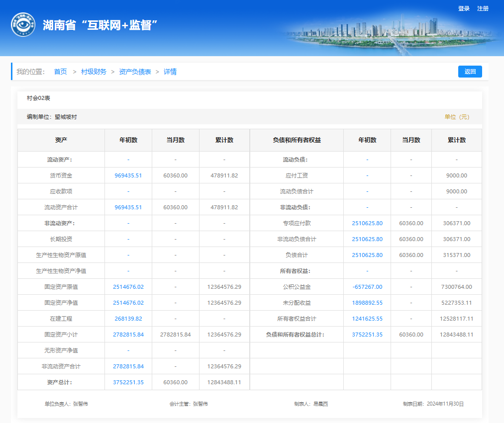This screenshot has height=423, width=504.
Task: Click 未分配收益 累计数 5227353.11
Action: point(456,303)
